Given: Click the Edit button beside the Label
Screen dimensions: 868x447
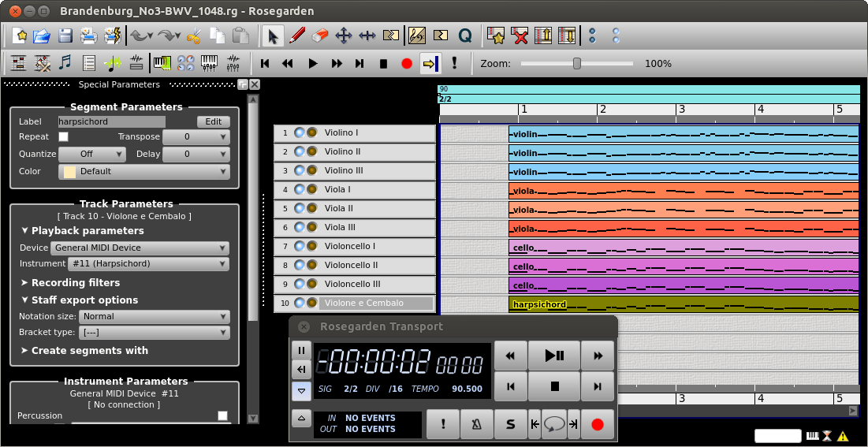Looking at the screenshot, I should tap(214, 122).
